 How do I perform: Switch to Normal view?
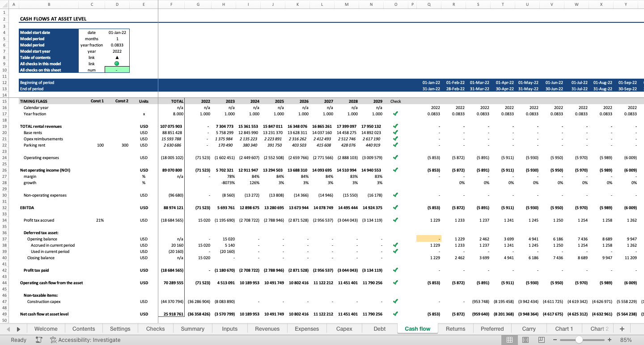coord(509,340)
